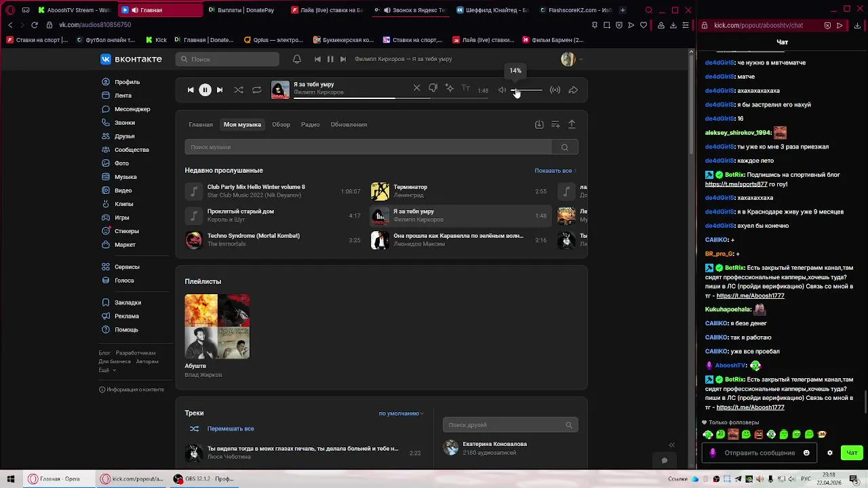Open Екатерина Коновалова's audio list
This screenshot has width=868, height=488.
pos(510,448)
